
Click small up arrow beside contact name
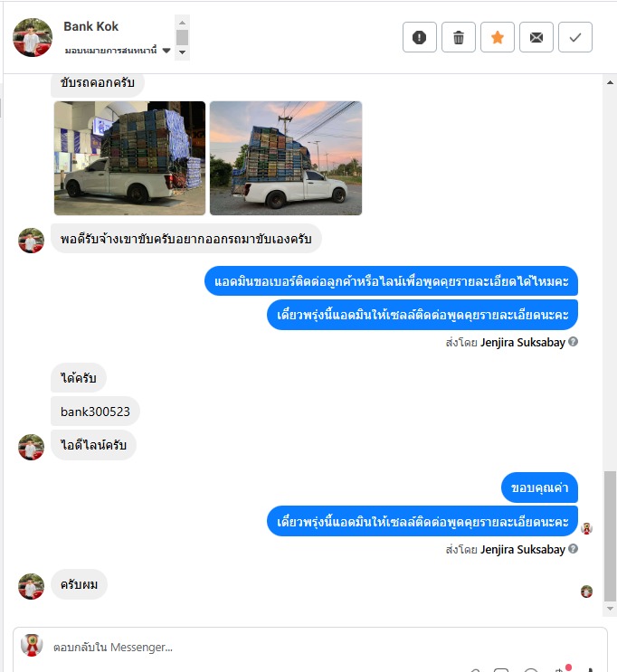click(182, 23)
